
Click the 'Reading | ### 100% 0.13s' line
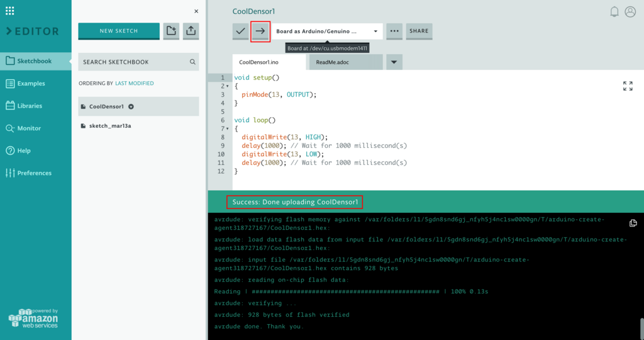click(351, 292)
